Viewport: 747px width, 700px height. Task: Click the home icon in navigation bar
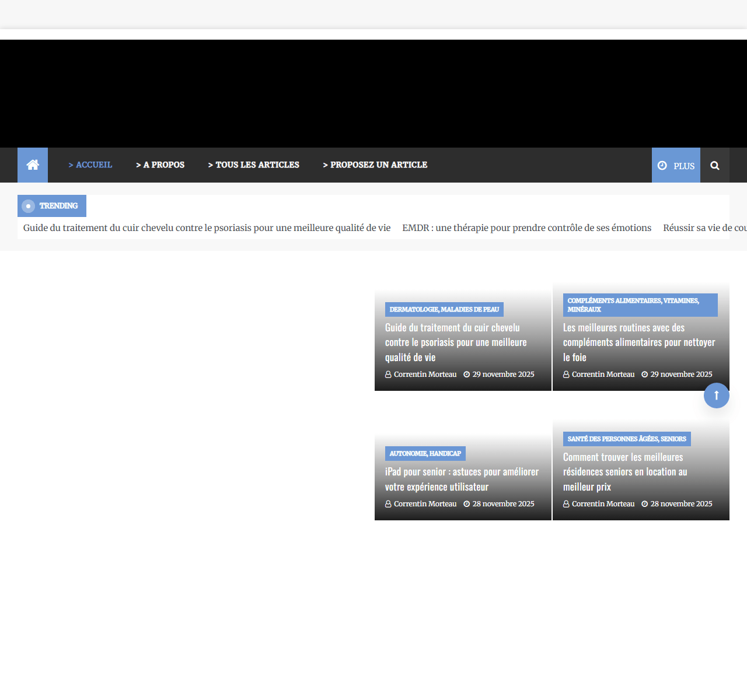click(33, 165)
